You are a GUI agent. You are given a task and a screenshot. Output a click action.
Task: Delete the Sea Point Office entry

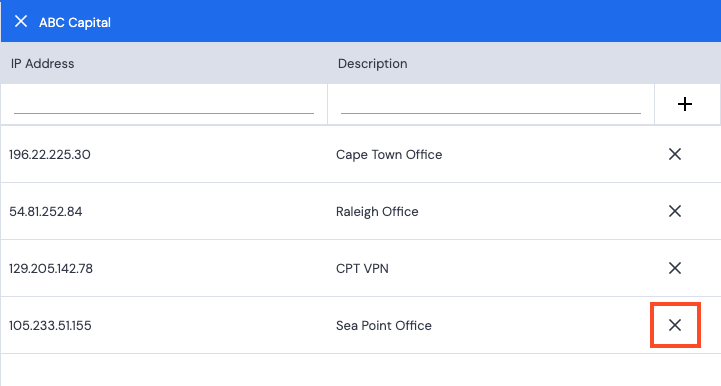[x=675, y=325]
